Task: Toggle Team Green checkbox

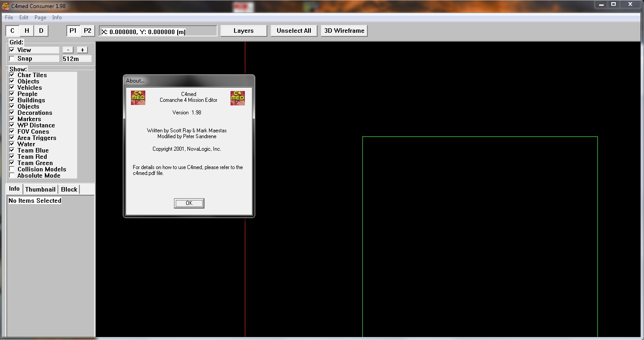Action: (12, 163)
